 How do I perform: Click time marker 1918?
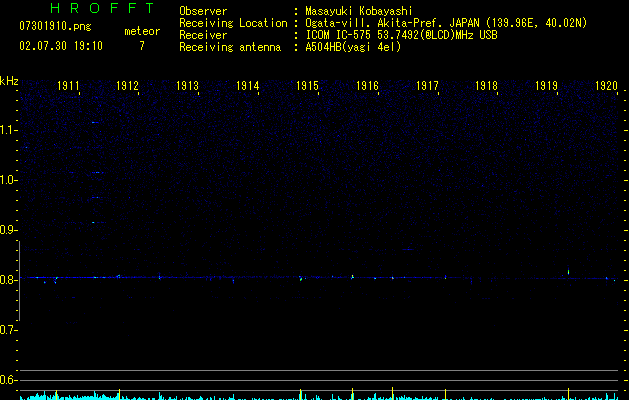pyautogui.click(x=486, y=86)
